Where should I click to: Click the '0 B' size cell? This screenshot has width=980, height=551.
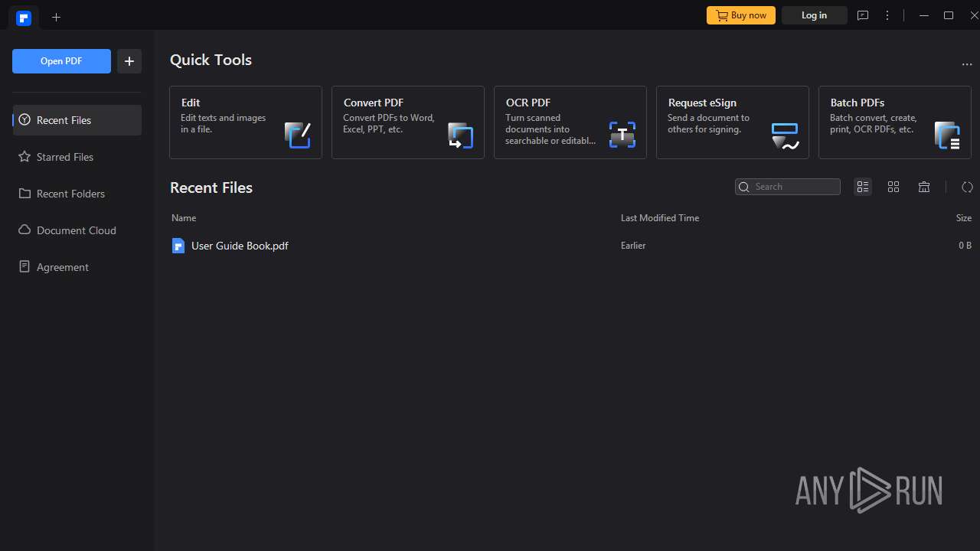pyautogui.click(x=965, y=246)
